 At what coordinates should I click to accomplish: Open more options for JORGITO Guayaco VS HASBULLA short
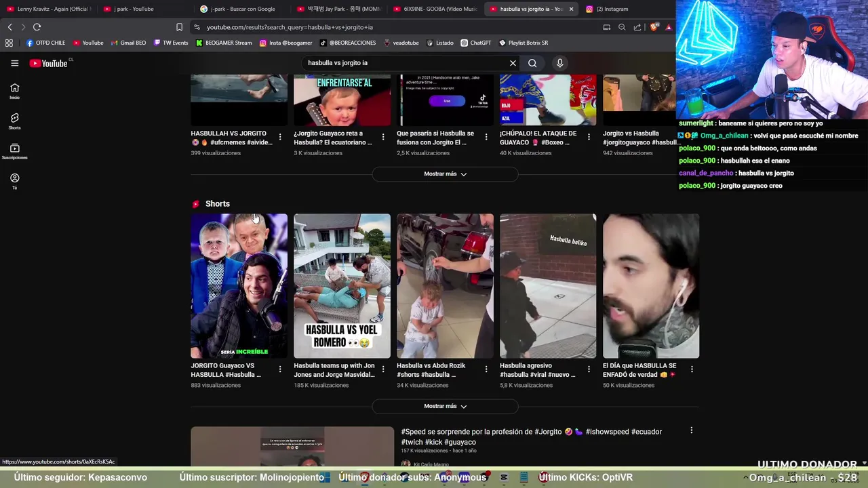click(x=280, y=369)
